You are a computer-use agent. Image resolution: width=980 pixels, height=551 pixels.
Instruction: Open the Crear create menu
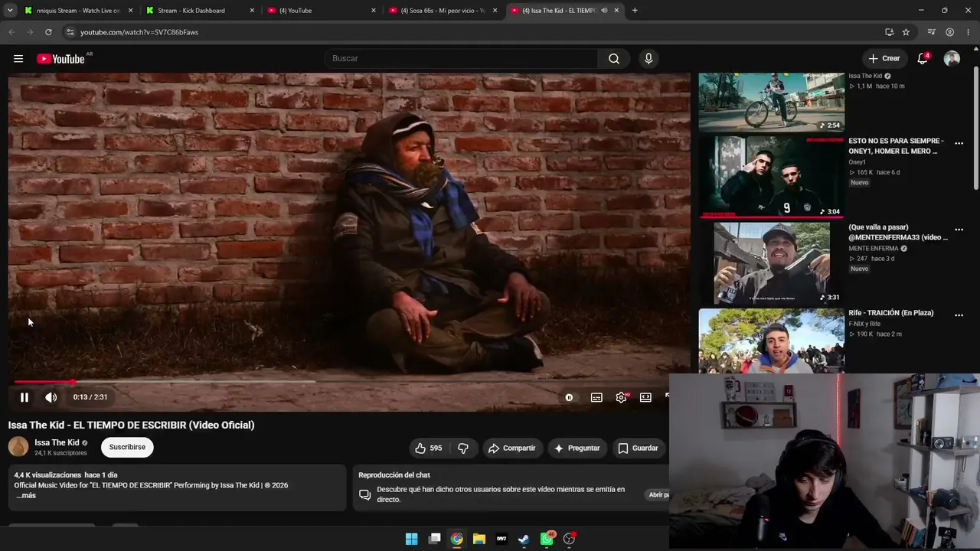[884, 59]
